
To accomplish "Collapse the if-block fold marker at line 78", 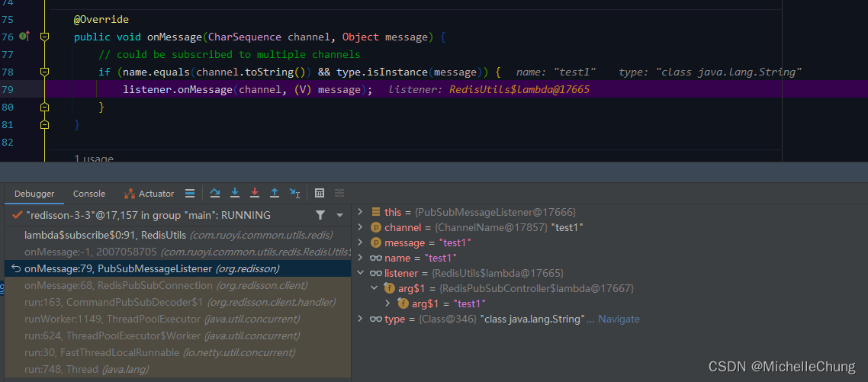I will 45,72.
